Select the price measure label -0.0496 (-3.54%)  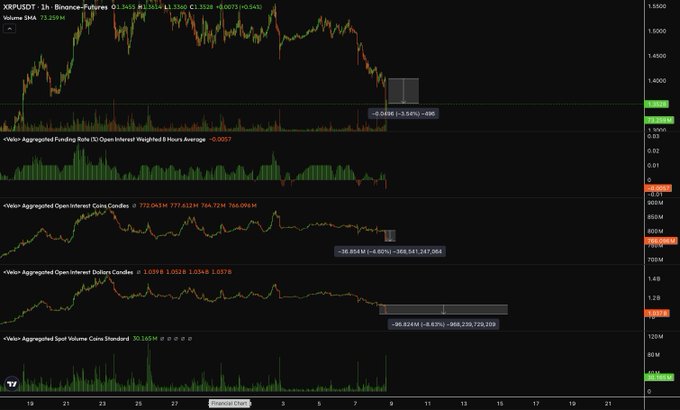[x=403, y=114]
